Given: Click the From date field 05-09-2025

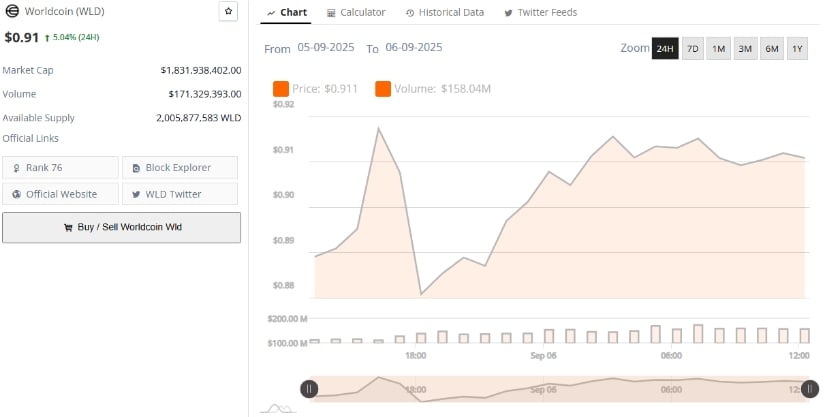Looking at the screenshot, I should pos(326,47).
